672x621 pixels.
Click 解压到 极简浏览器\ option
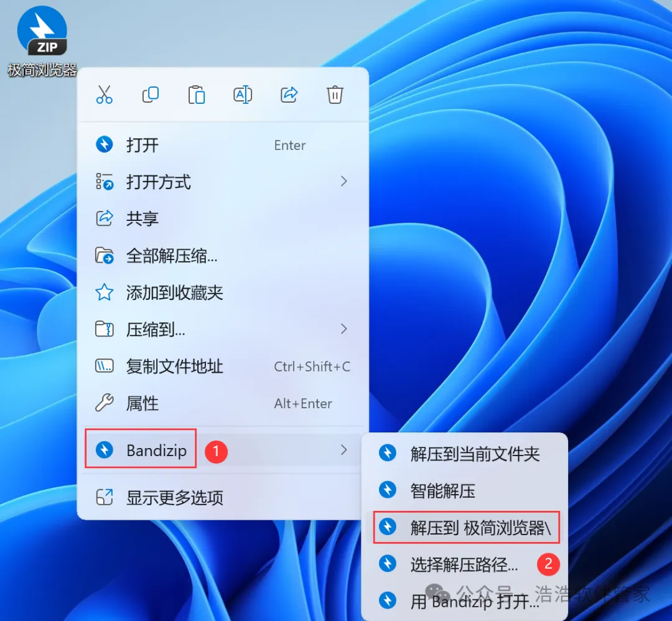tap(465, 528)
